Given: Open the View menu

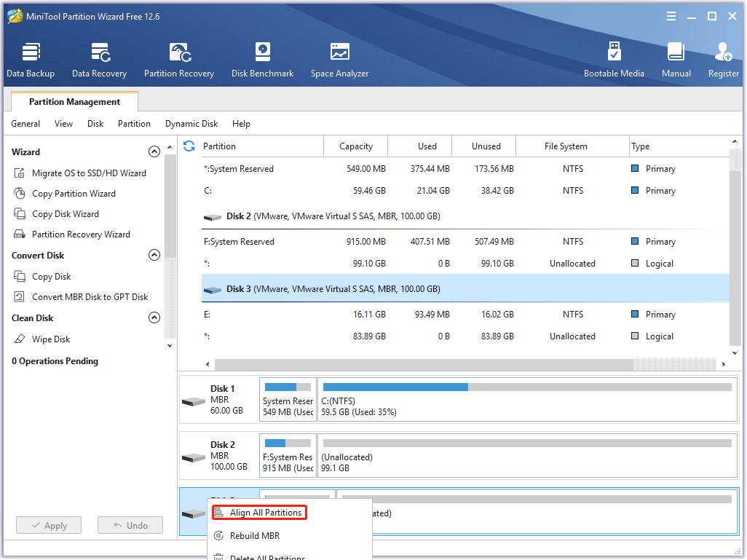Looking at the screenshot, I should coord(63,124).
